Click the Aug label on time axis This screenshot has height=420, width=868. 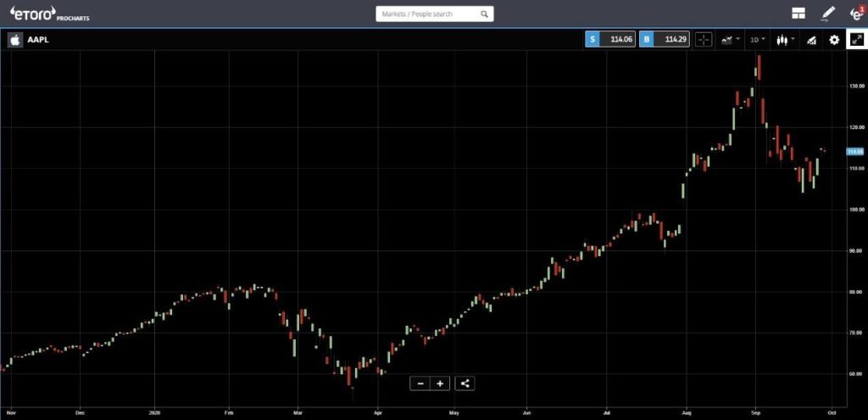click(687, 413)
